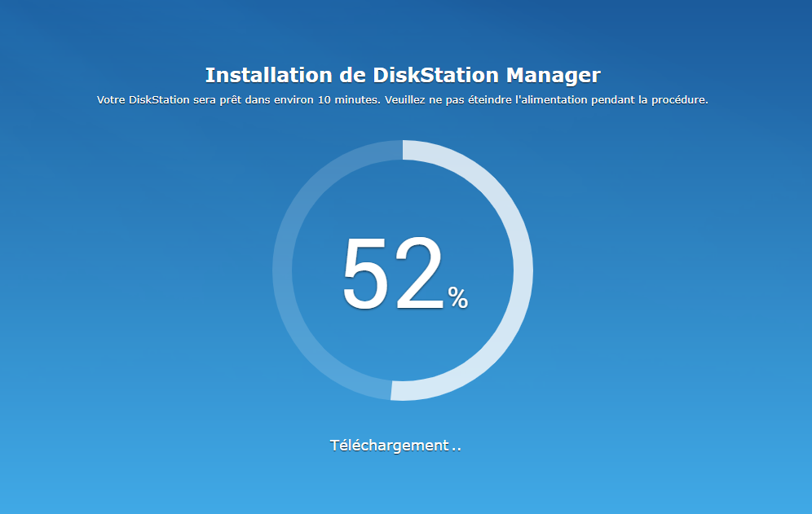Click the 'Votre DiskStation sera prêt' notice
The width and height of the screenshot is (812, 514).
tap(403, 100)
